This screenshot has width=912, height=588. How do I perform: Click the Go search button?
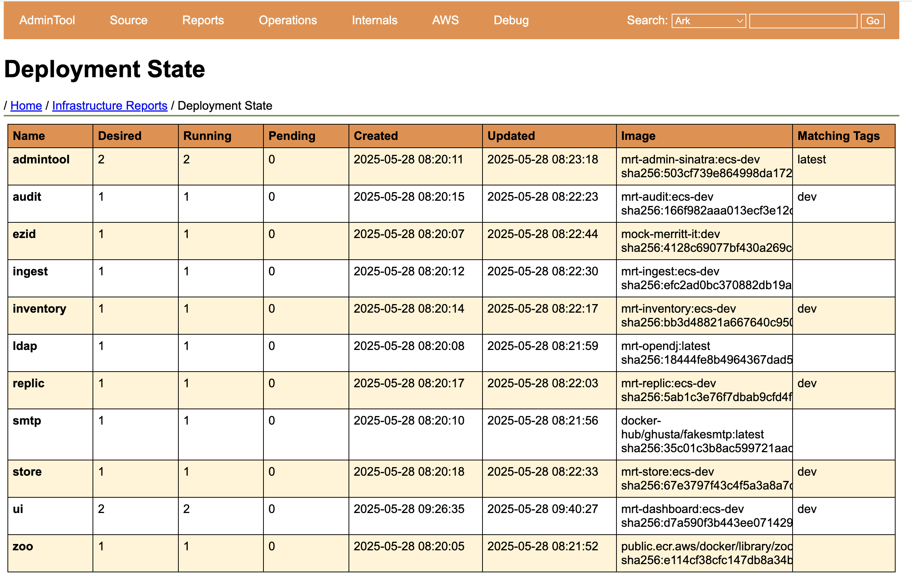(x=872, y=21)
